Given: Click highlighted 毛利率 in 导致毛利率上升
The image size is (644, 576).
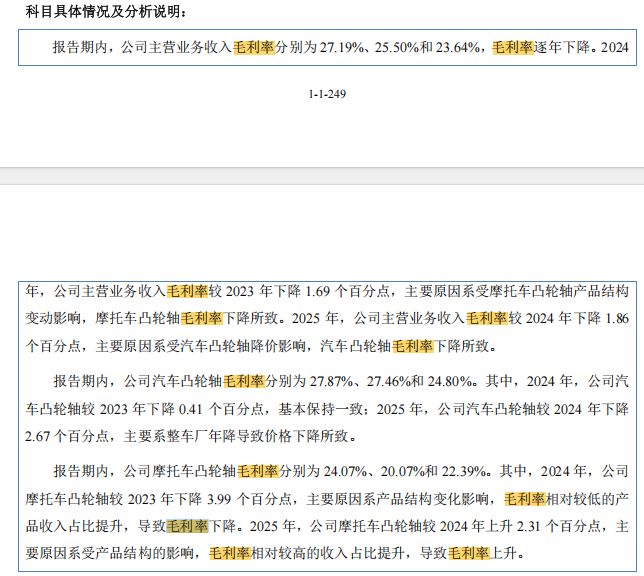Looking at the screenshot, I should pos(469,553).
